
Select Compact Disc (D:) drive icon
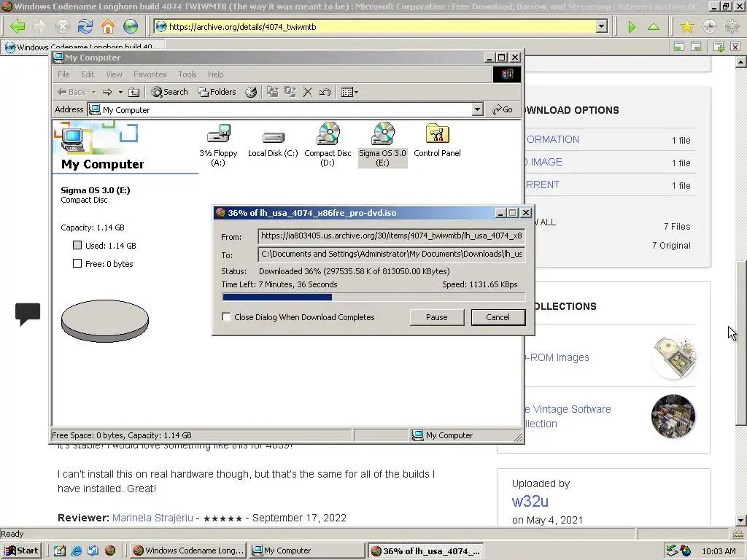tap(328, 145)
